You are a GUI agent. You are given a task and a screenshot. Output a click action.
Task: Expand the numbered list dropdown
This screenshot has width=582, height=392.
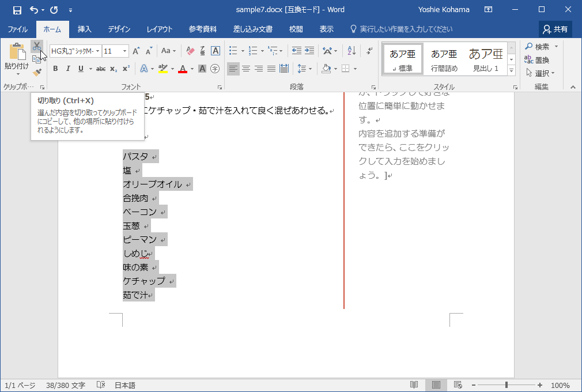click(x=262, y=51)
